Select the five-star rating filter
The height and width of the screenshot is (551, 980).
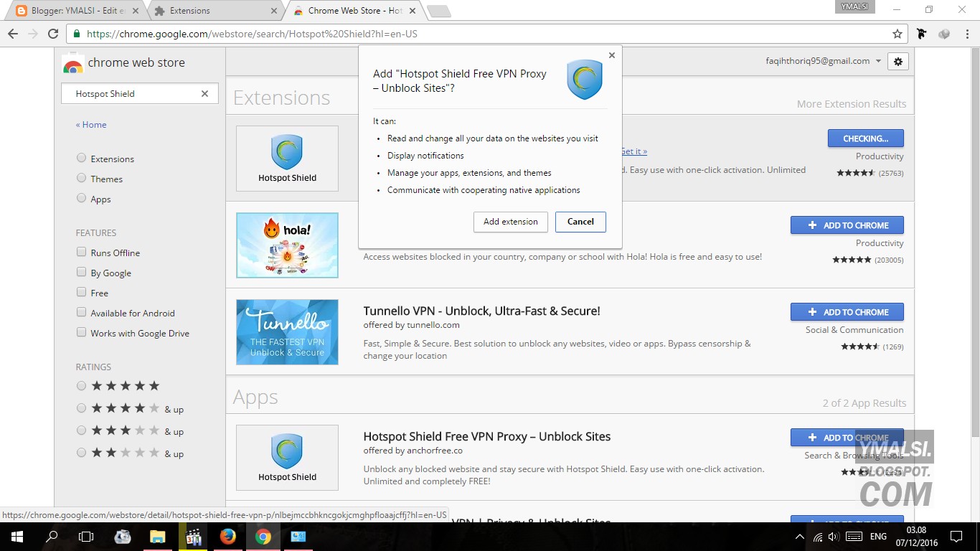[x=81, y=385]
